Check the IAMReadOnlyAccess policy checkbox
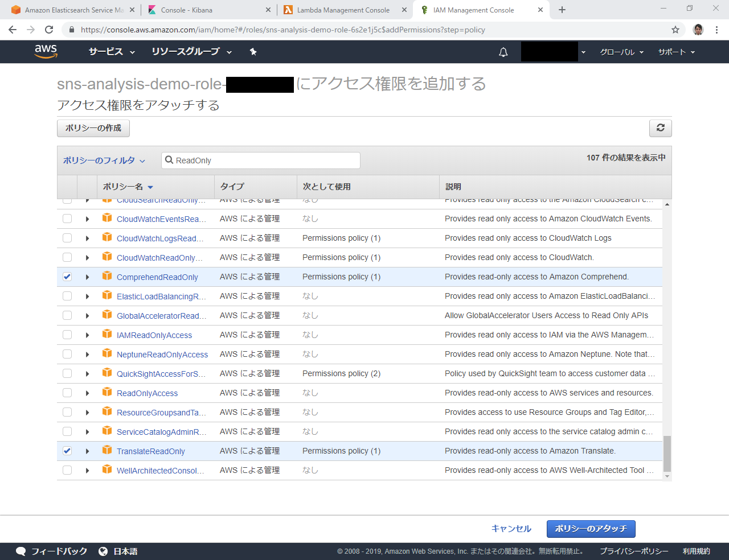Viewport: 729px width, 560px height. tap(67, 335)
